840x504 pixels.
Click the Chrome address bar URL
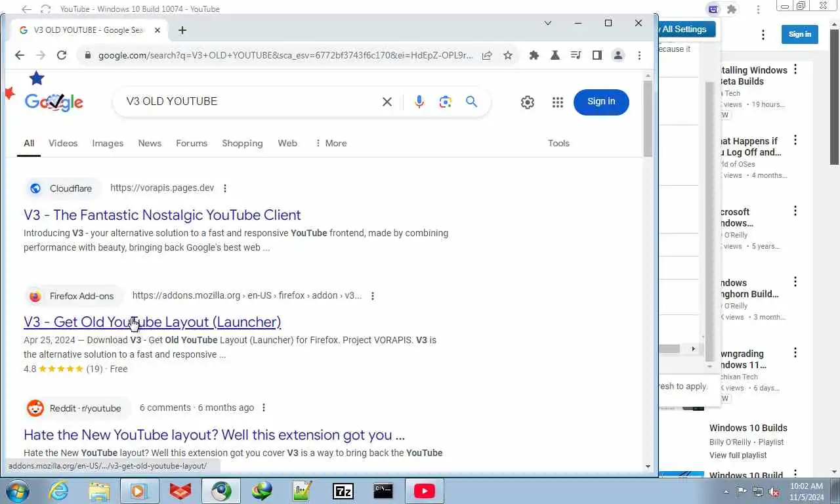[285, 55]
